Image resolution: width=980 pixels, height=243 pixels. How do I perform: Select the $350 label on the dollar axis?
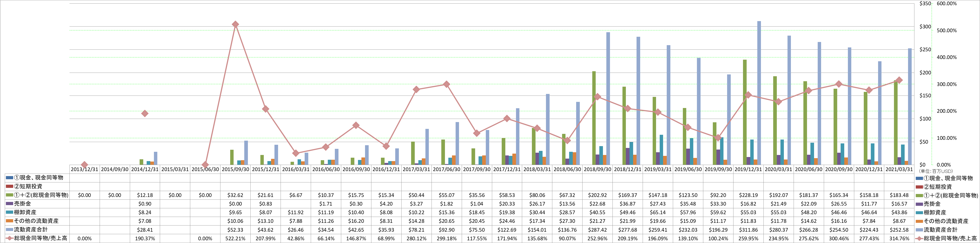925,3
